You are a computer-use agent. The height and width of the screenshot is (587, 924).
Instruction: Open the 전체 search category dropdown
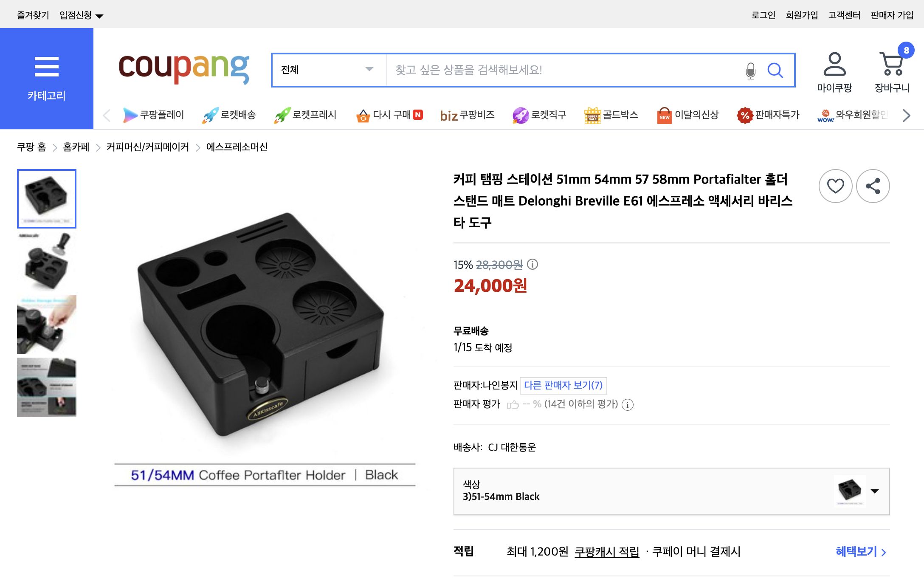coord(328,70)
